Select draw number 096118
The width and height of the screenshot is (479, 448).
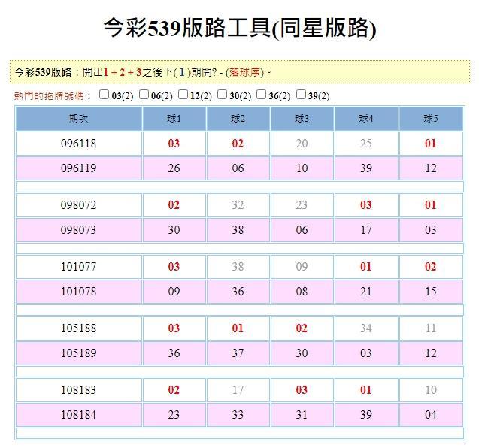coord(78,144)
